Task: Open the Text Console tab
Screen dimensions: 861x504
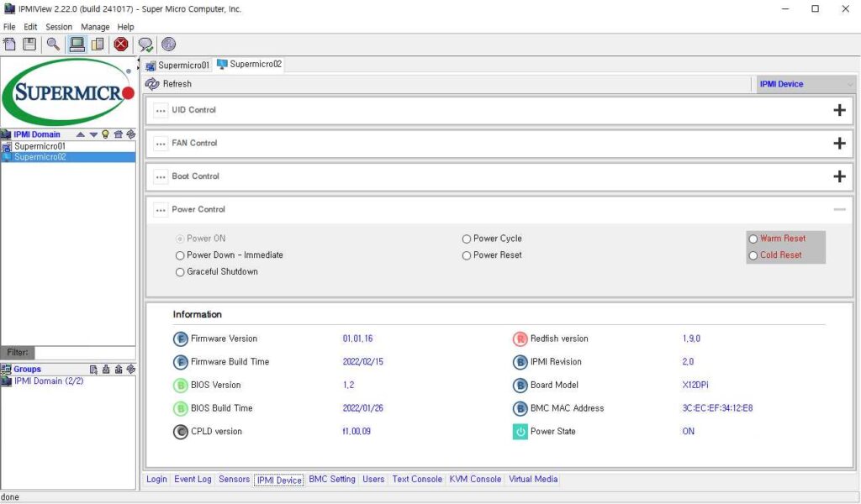Action: tap(417, 480)
